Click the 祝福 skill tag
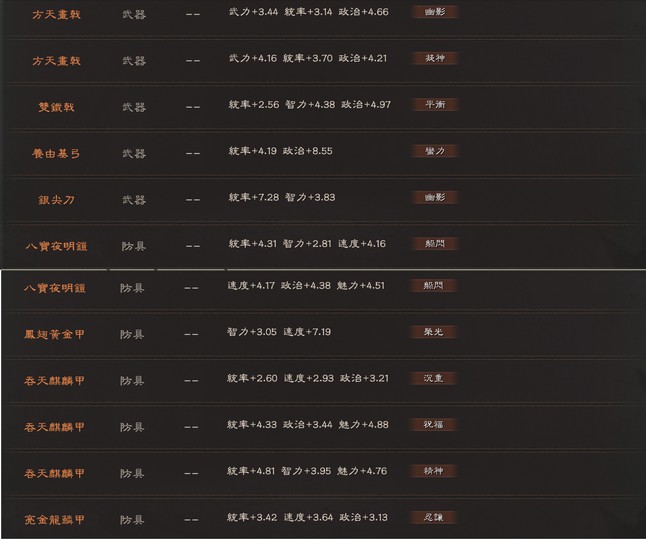This screenshot has height=540, width=646. point(433,425)
